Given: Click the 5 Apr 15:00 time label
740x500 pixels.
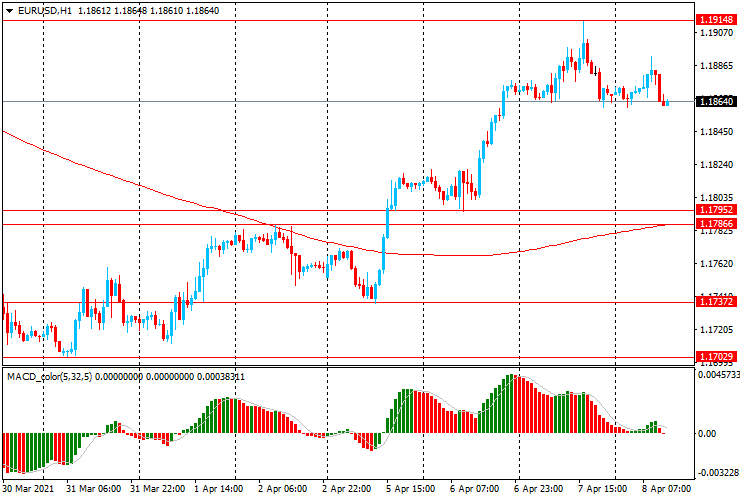Looking at the screenshot, I should click(x=411, y=489).
